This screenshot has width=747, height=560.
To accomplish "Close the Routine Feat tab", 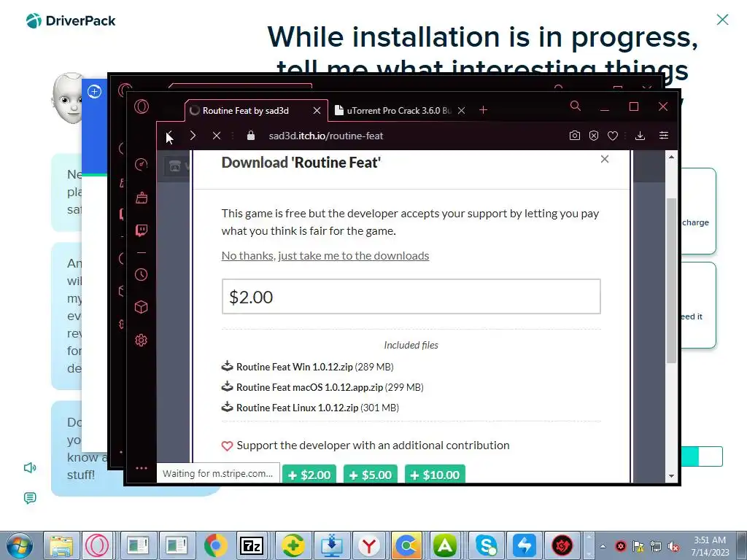I will coord(317,111).
